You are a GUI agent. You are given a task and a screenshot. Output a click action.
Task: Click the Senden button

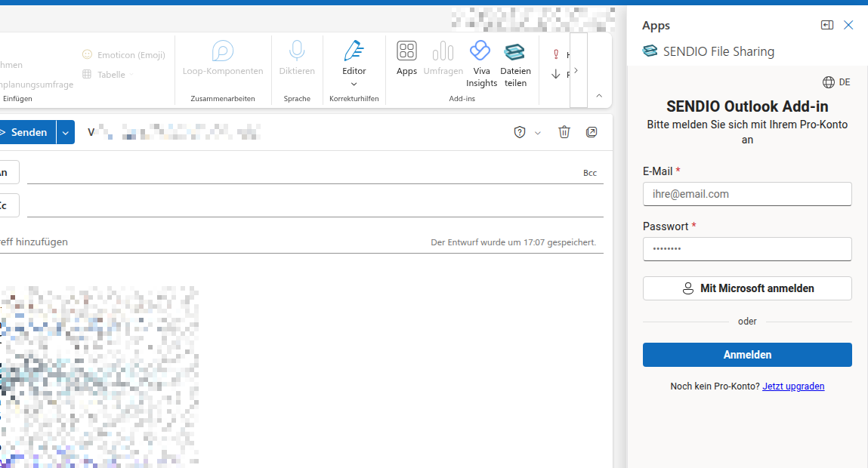28,132
